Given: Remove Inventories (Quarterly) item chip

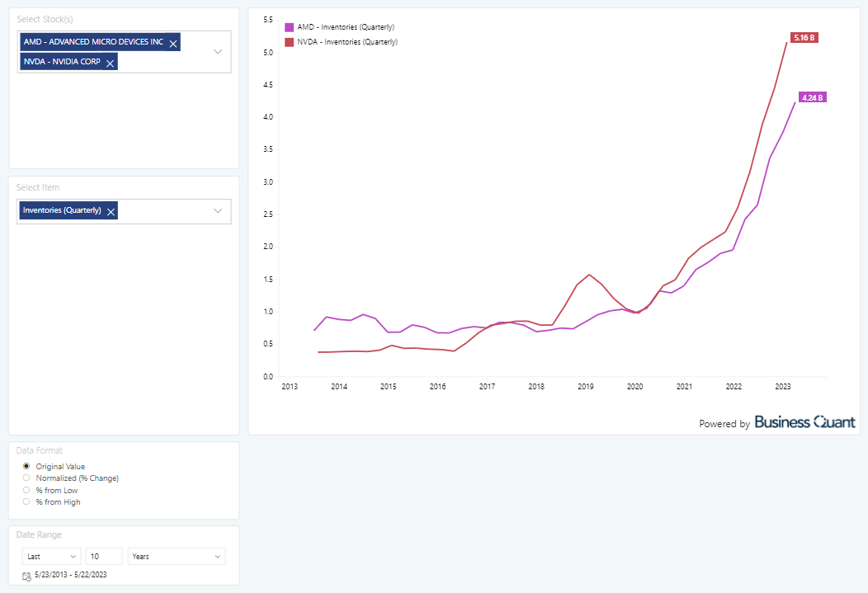Looking at the screenshot, I should tap(111, 212).
